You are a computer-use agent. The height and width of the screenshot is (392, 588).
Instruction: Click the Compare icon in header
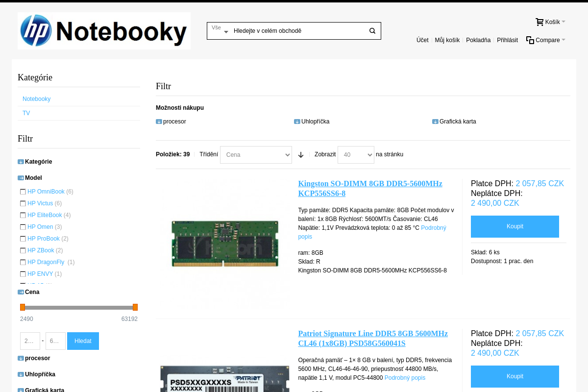[x=530, y=40]
